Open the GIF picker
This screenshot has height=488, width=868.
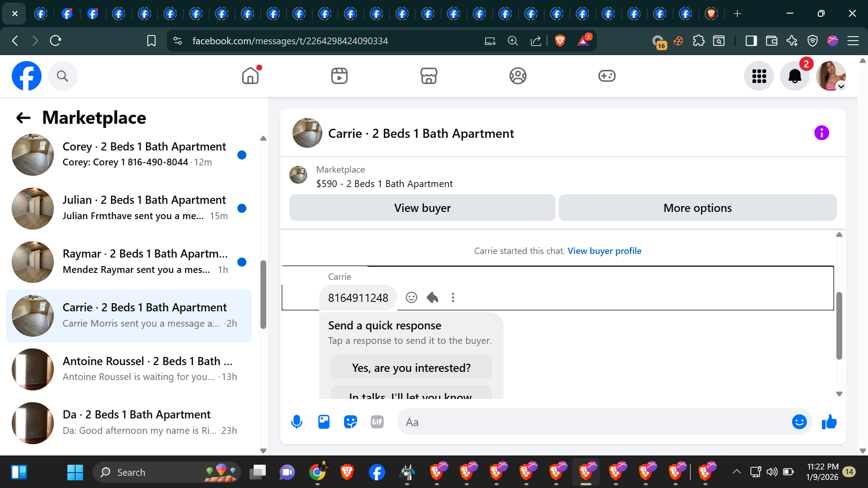tap(377, 422)
